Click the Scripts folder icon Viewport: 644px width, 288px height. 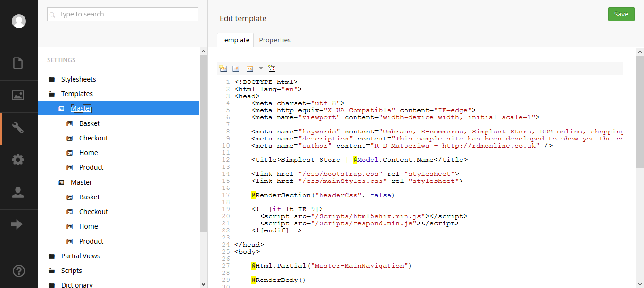point(51,271)
